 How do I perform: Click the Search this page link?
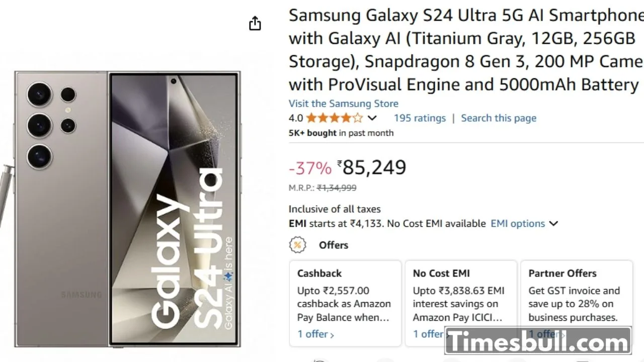(499, 118)
